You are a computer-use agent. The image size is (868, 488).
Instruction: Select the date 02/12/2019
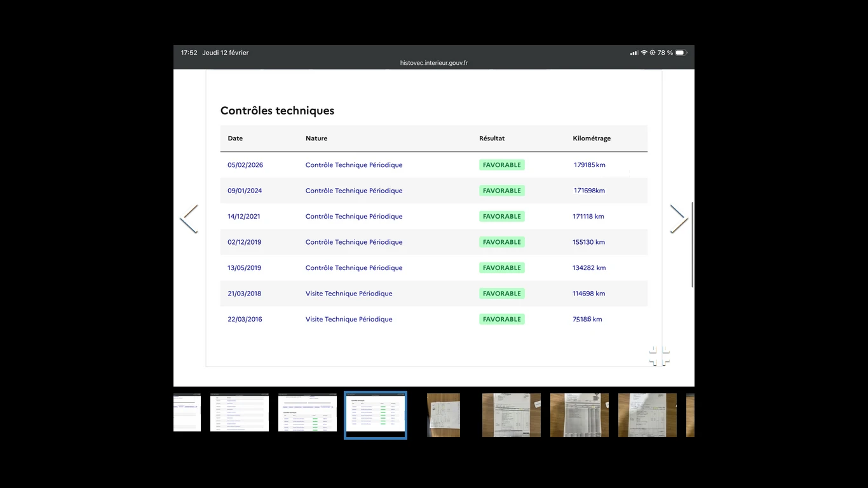coord(245,242)
